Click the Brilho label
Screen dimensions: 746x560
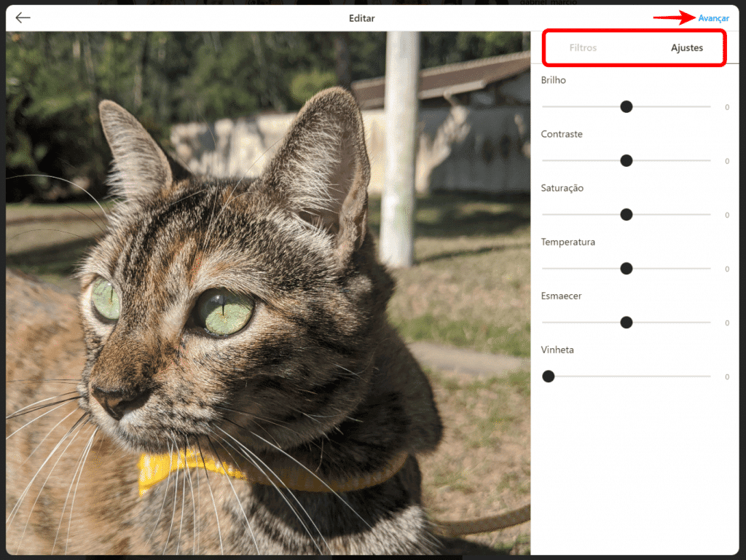(554, 80)
